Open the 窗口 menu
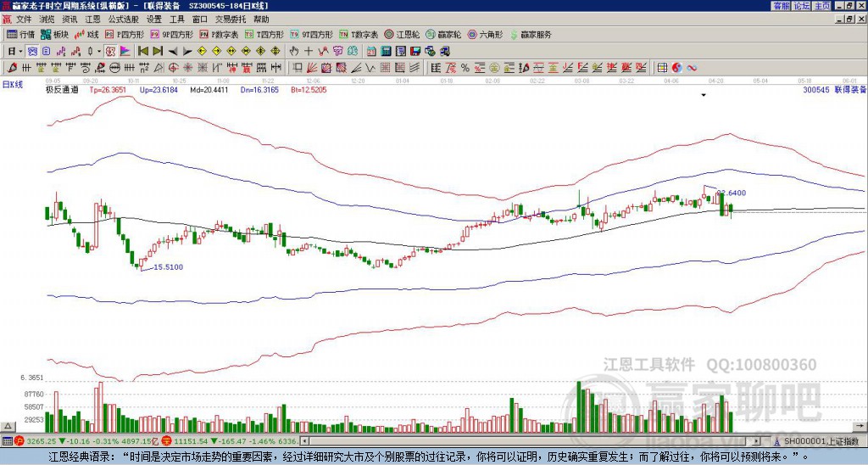This screenshot has height=465, width=868. coord(200,20)
